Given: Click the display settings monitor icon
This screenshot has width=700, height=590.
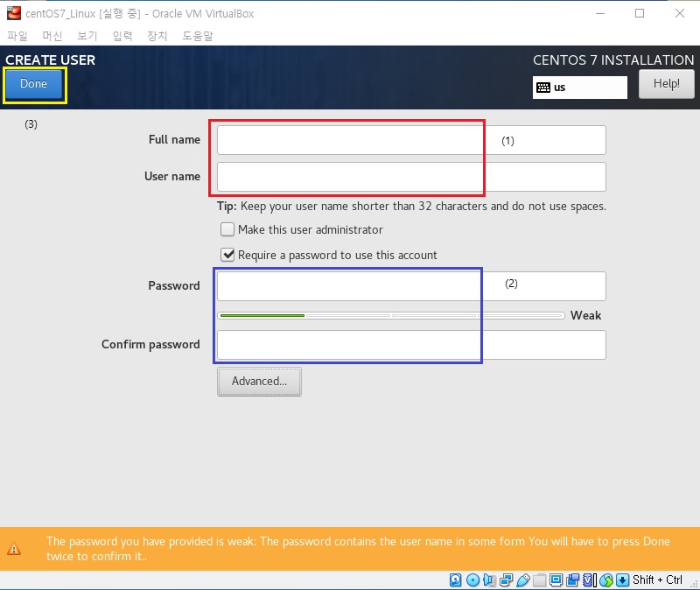Looking at the screenshot, I should [556, 579].
